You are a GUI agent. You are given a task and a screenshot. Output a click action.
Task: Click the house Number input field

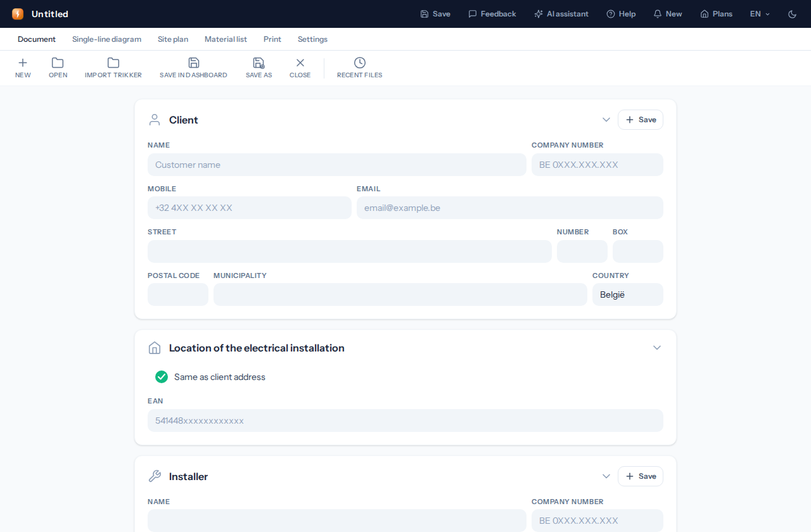[582, 251]
